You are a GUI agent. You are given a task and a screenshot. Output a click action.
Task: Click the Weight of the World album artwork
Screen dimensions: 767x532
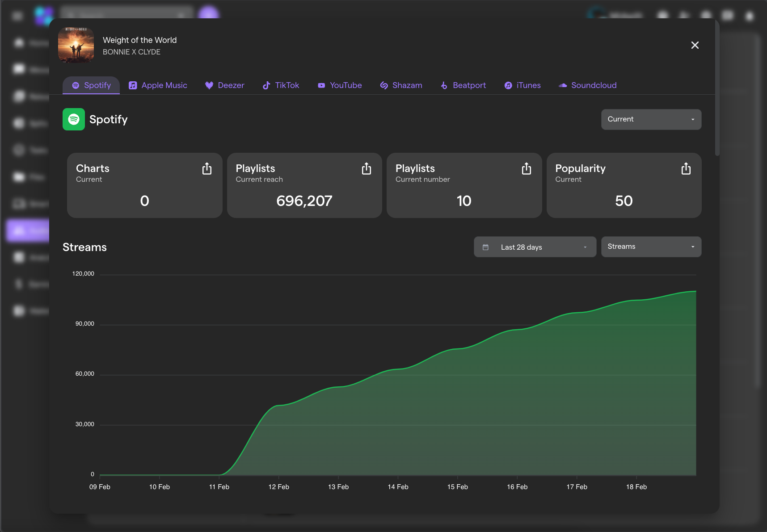[x=76, y=45]
